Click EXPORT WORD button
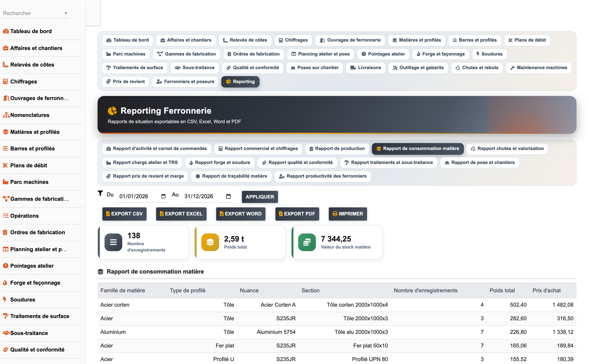 pyautogui.click(x=241, y=214)
